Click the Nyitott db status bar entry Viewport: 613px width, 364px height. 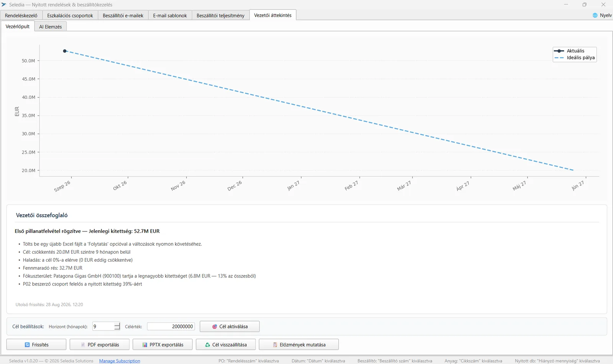[x=557, y=361]
